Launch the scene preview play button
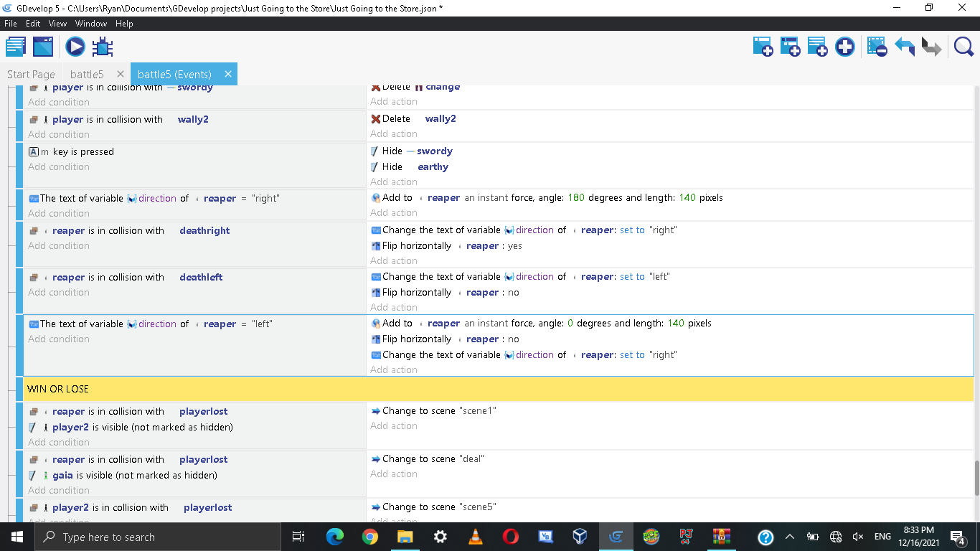This screenshot has height=551, width=980. [75, 47]
